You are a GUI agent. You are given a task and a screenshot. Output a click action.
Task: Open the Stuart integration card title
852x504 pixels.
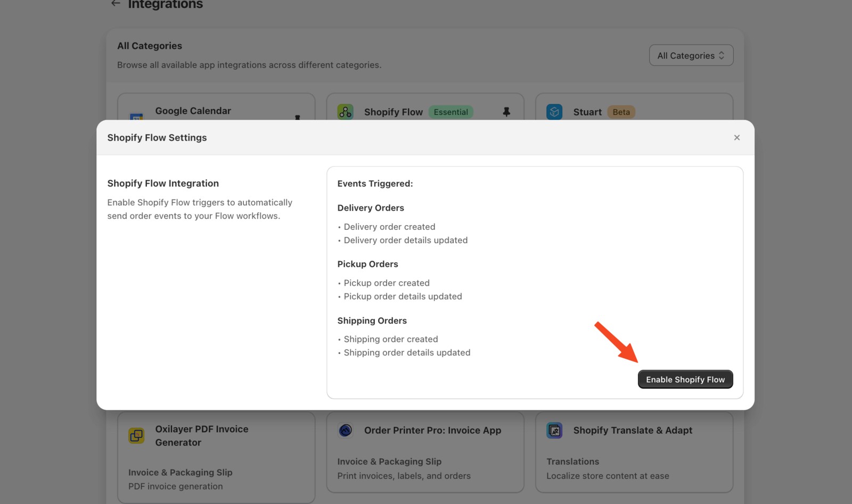[587, 112]
